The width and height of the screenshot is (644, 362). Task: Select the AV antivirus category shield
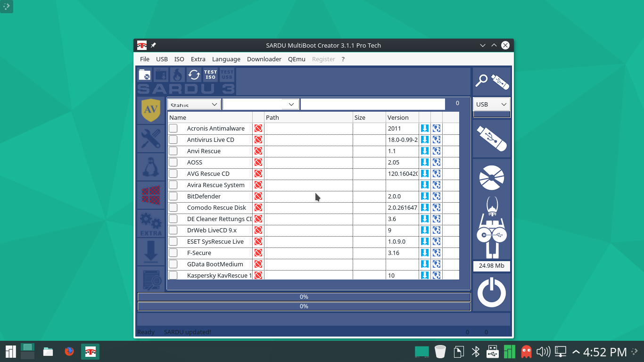tap(151, 110)
